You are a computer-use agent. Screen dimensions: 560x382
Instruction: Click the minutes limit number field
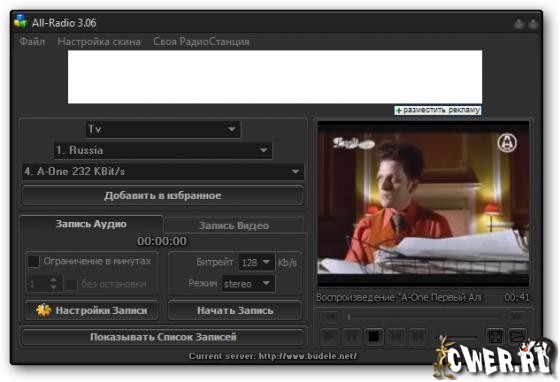39,284
